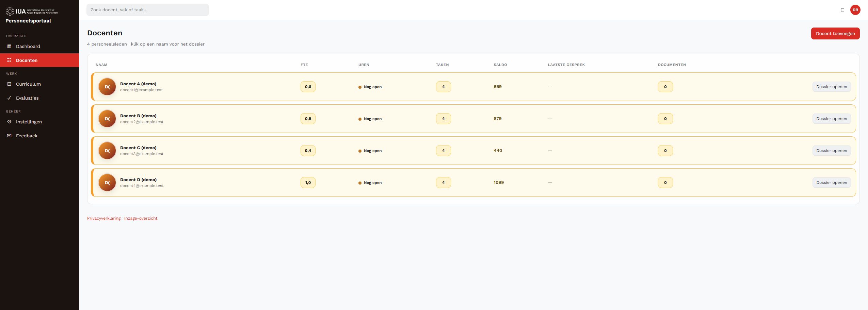
Task: Click the Saldo column header
Action: 500,65
